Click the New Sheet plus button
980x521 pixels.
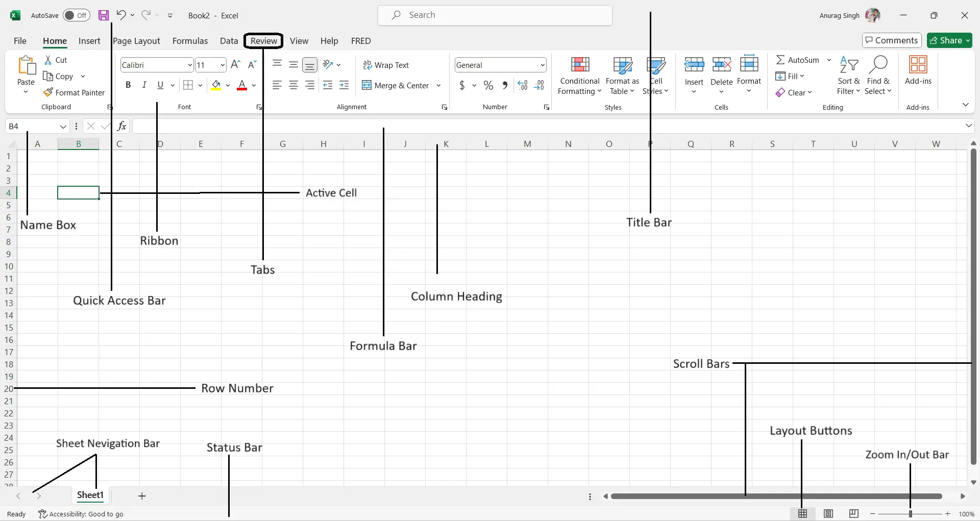click(142, 495)
